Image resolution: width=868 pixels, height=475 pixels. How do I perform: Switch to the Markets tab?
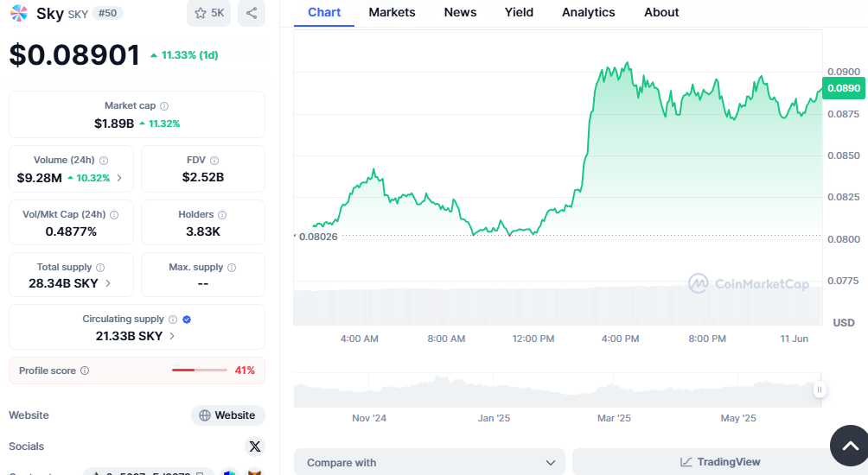pyautogui.click(x=392, y=13)
